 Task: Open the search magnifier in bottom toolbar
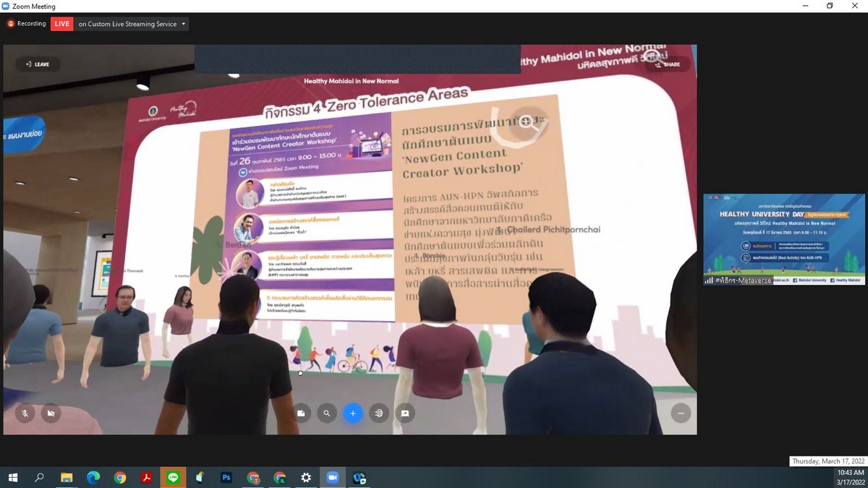(x=327, y=414)
